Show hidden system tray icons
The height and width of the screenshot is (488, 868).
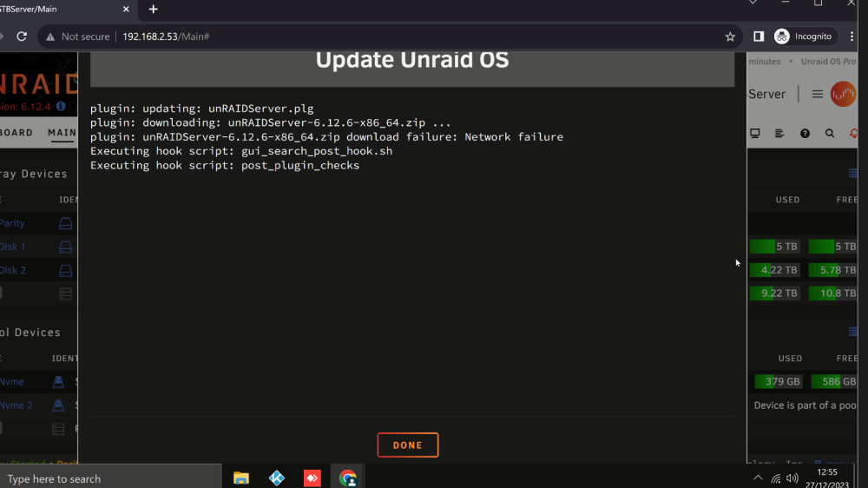[x=758, y=478]
